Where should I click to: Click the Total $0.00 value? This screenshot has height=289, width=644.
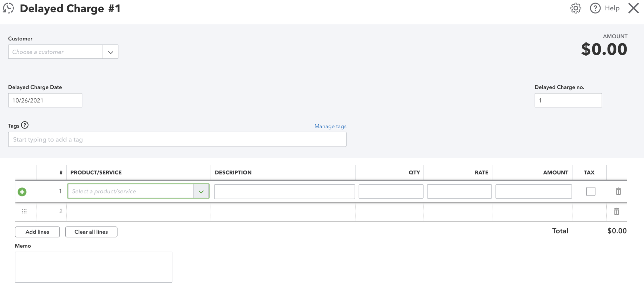click(x=617, y=231)
